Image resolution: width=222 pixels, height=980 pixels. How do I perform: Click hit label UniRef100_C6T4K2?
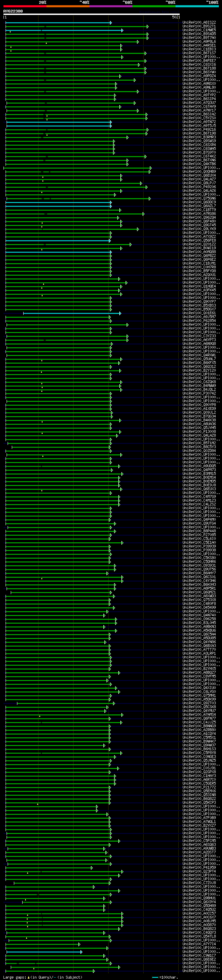199,156
